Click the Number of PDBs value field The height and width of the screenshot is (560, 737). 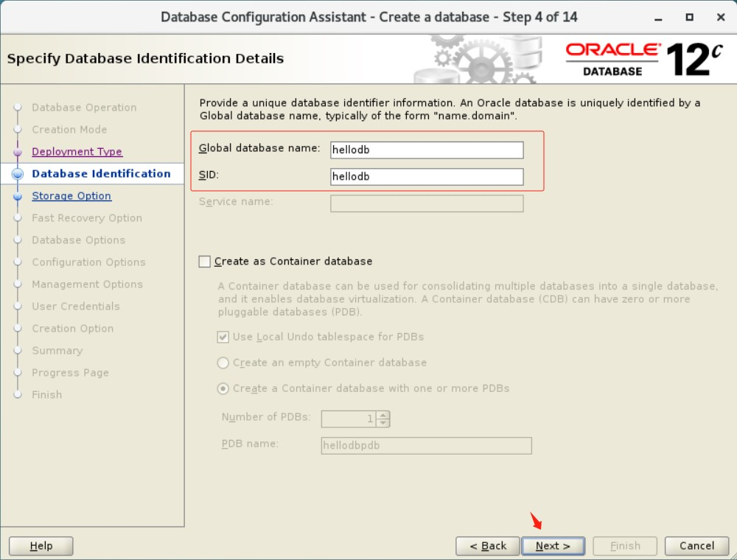coord(349,419)
